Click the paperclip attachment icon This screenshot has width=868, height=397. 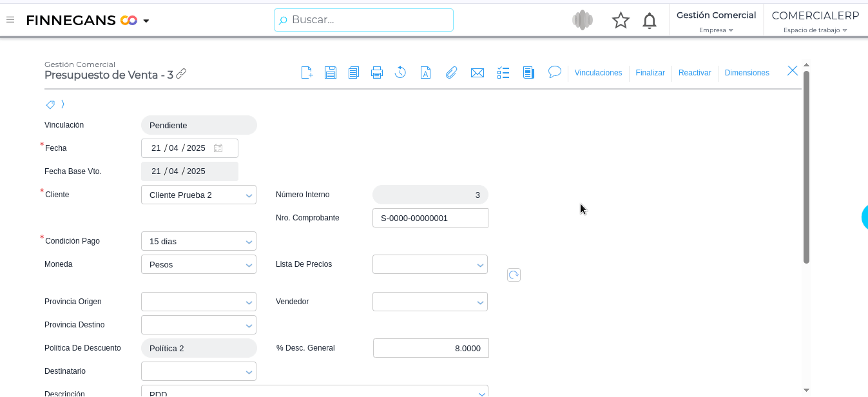pyautogui.click(x=451, y=72)
